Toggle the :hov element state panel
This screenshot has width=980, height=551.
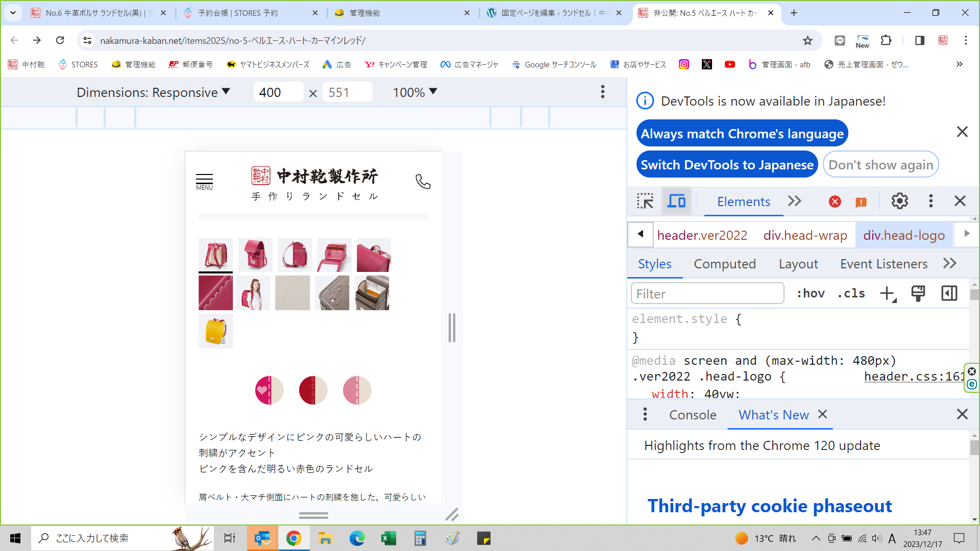tap(811, 293)
